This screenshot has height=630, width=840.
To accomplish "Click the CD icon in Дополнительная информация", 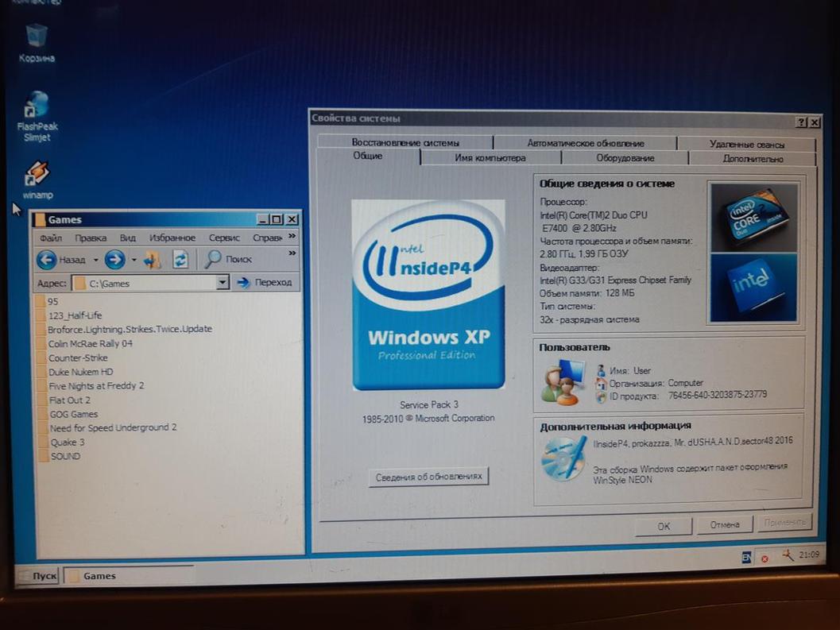I will click(563, 458).
